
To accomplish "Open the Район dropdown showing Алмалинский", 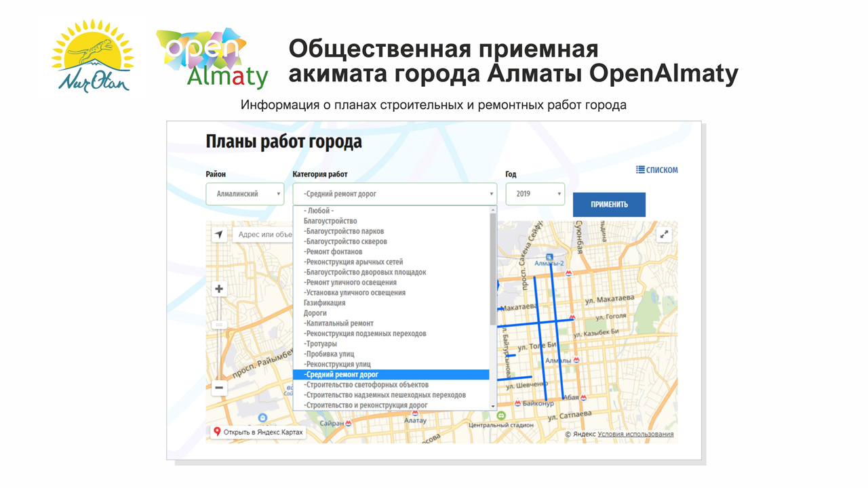I will click(245, 194).
